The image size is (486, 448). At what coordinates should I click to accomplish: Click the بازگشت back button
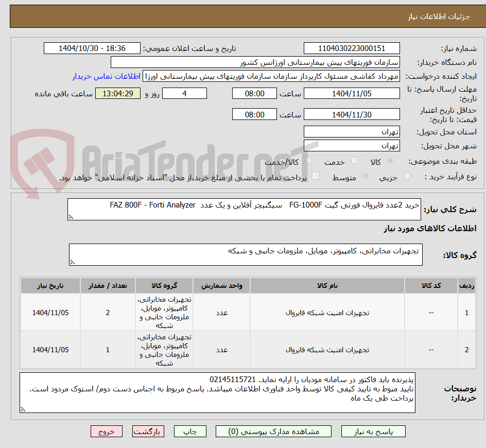tap(148, 432)
